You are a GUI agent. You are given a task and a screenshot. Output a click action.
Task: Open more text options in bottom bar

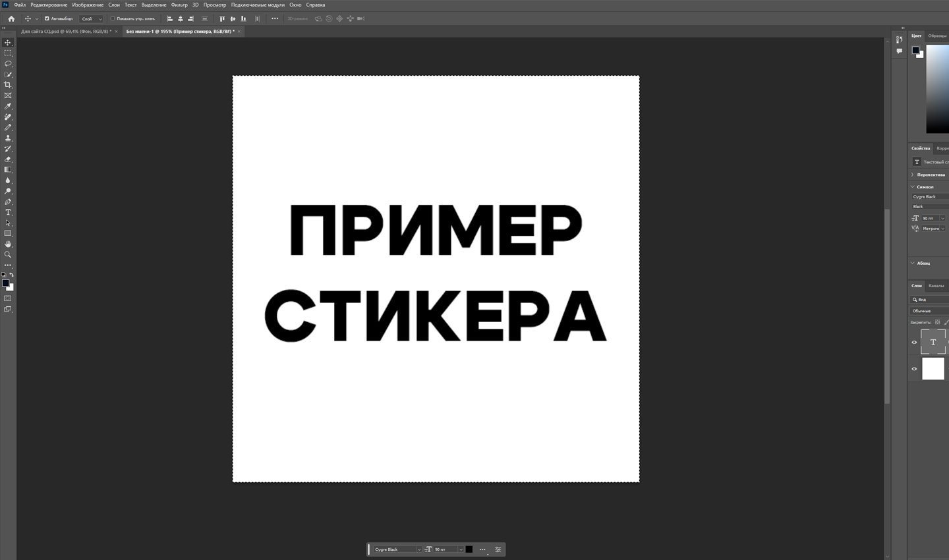point(482,549)
